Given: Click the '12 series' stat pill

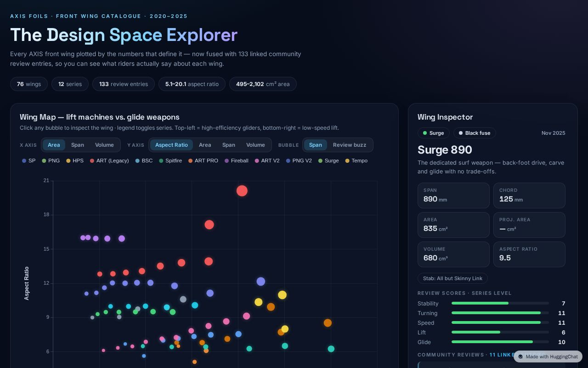Looking at the screenshot, I should click(70, 84).
